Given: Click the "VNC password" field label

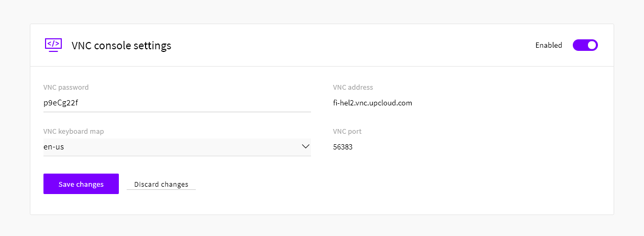Looking at the screenshot, I should tap(66, 88).
